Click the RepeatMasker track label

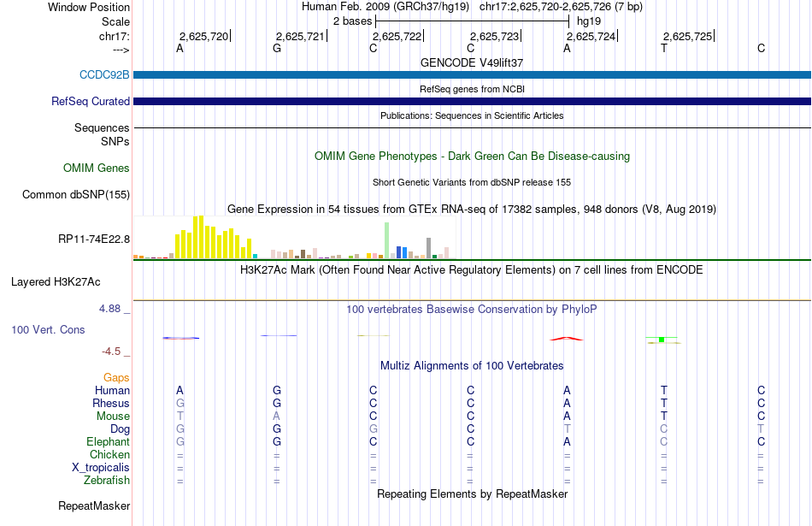tap(94, 505)
